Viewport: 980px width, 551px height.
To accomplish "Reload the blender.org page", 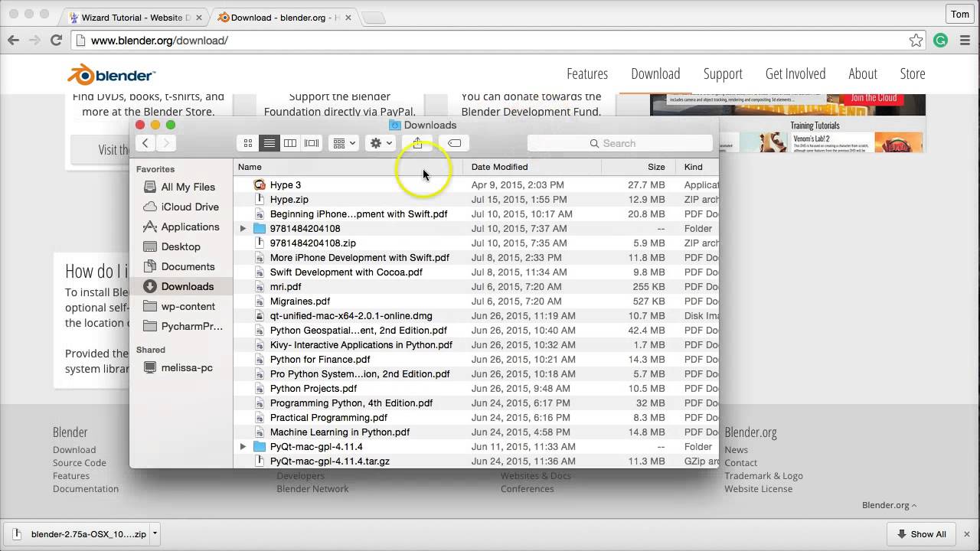I will 56,41.
